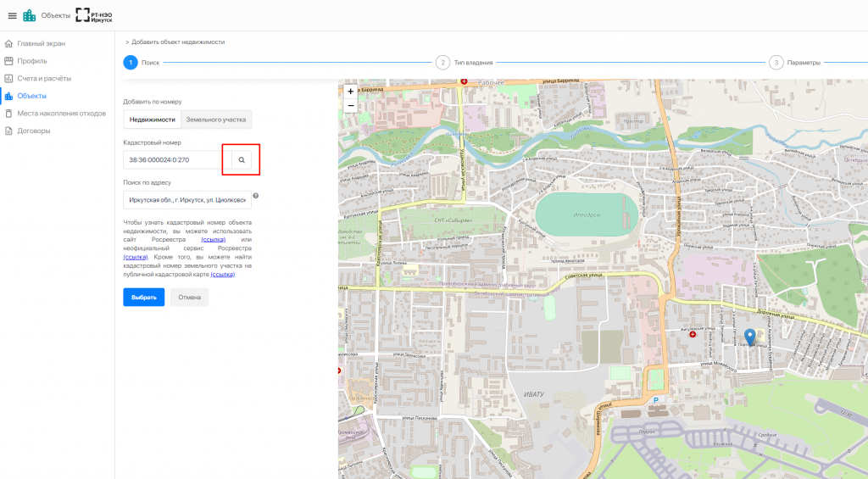Click the document icon beside Договоры
Viewport: 868px width, 479px height.
click(x=8, y=131)
